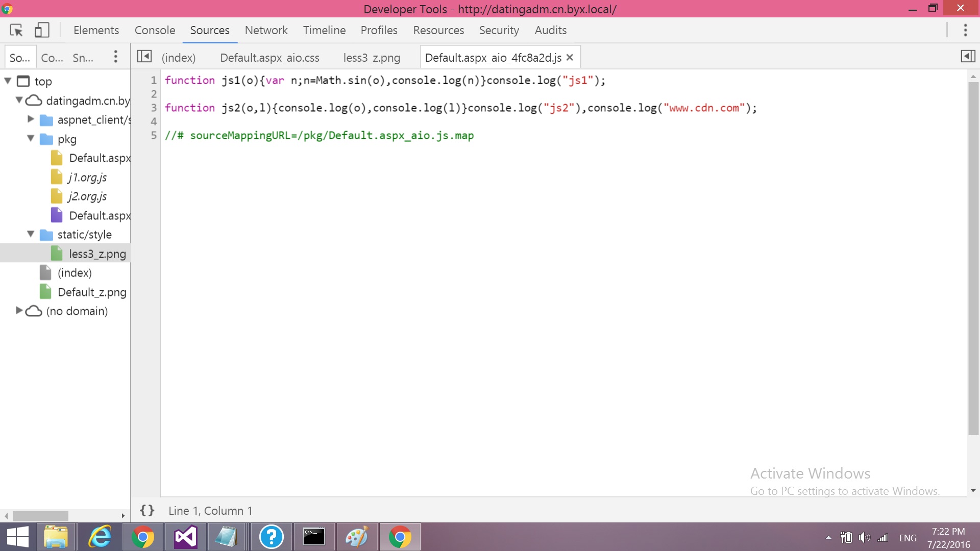Collapse the pkg folder
The image size is (980, 551).
31,139
